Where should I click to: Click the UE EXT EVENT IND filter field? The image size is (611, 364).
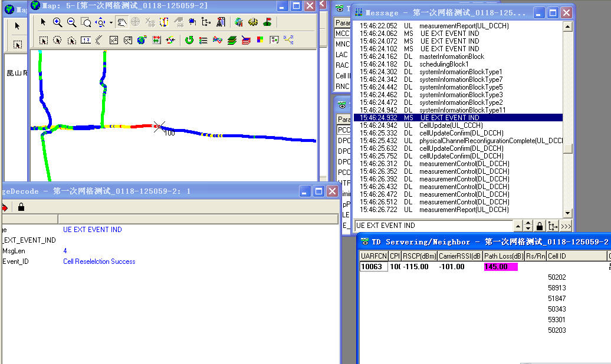pos(433,226)
